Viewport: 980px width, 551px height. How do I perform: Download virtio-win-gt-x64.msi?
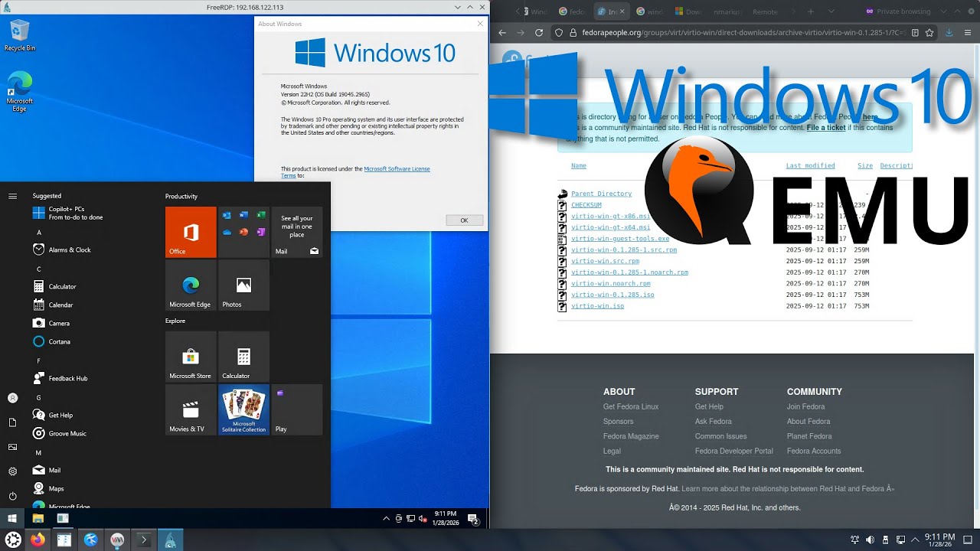coord(610,227)
